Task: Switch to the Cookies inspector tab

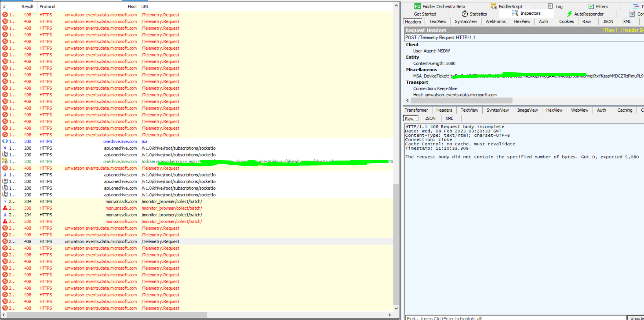Action: pos(566,21)
